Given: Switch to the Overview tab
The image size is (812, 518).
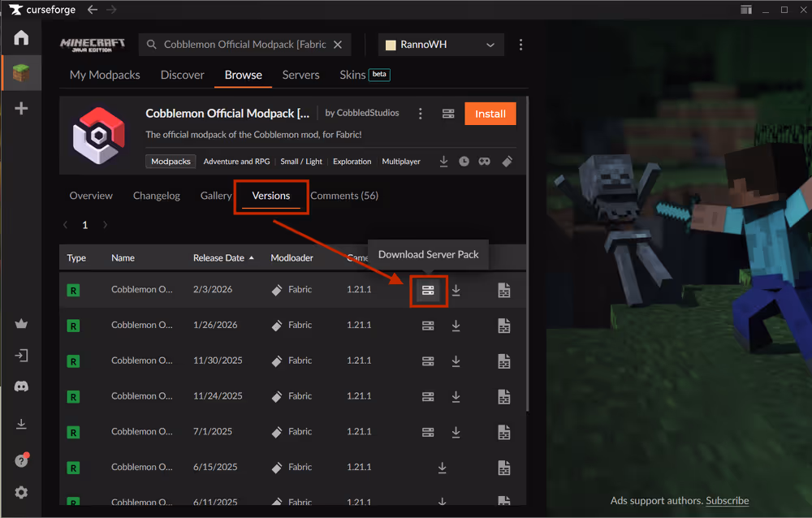Looking at the screenshot, I should tap(91, 196).
